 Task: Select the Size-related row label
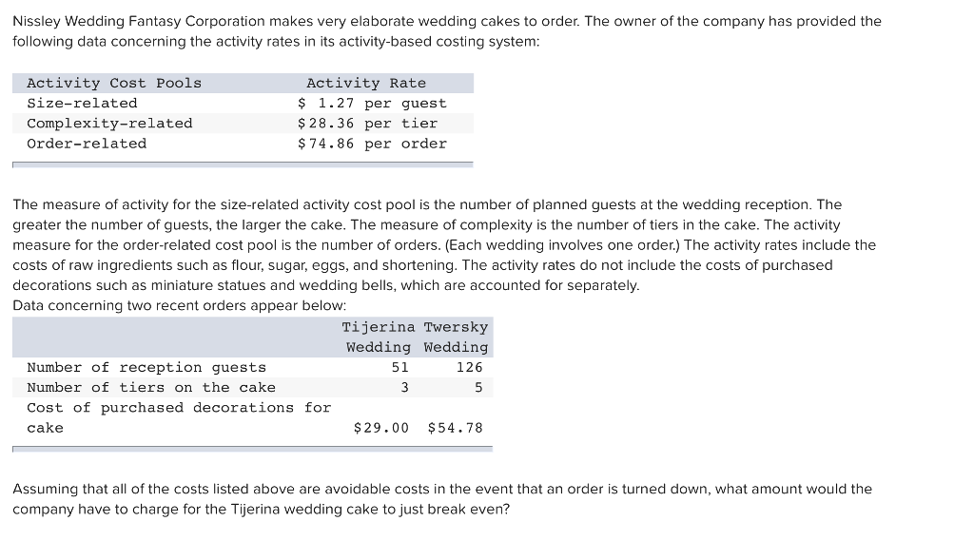click(x=82, y=103)
